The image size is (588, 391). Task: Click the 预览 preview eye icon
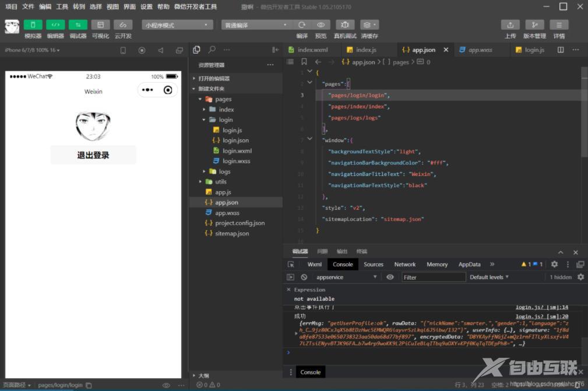(321, 25)
